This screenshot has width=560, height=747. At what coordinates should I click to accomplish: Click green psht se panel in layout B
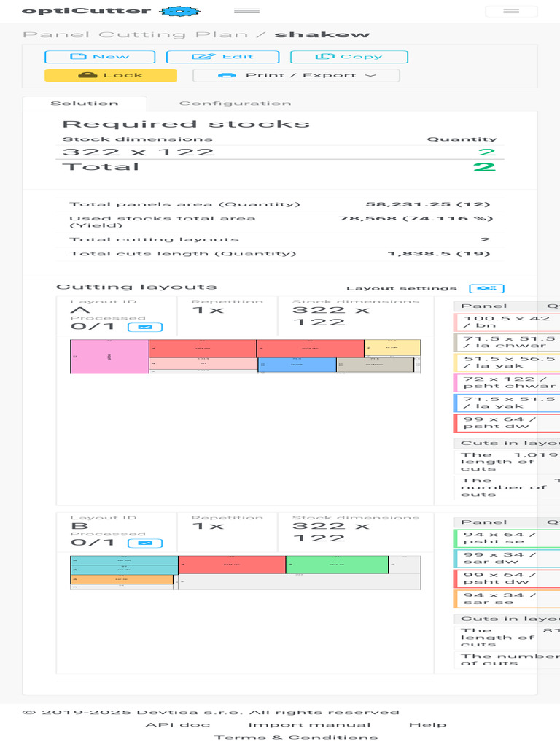(x=337, y=565)
